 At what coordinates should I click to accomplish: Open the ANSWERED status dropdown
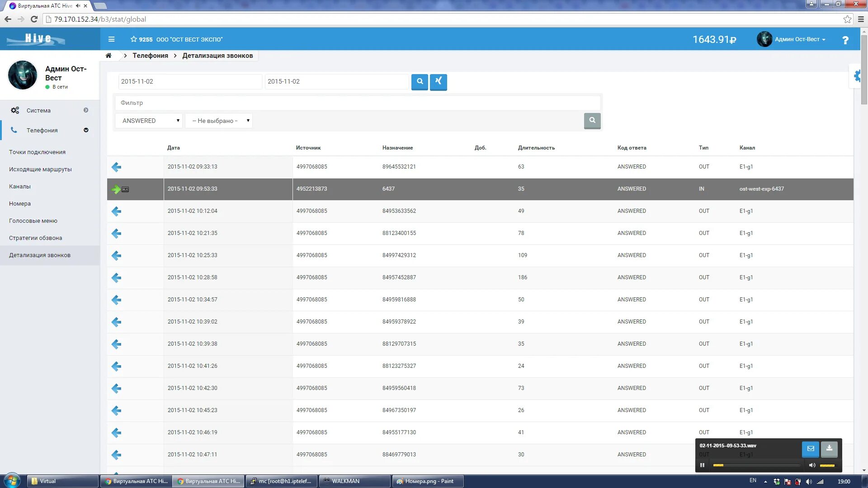(x=149, y=121)
